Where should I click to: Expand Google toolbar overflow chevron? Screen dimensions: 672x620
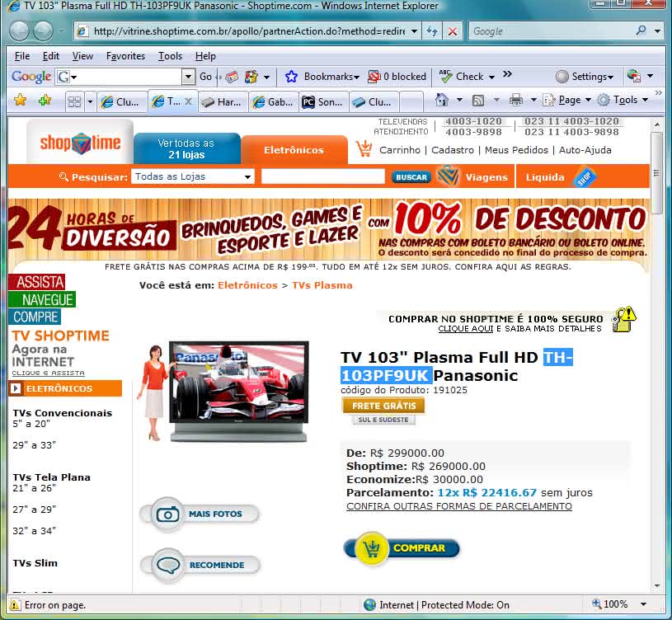point(507,74)
